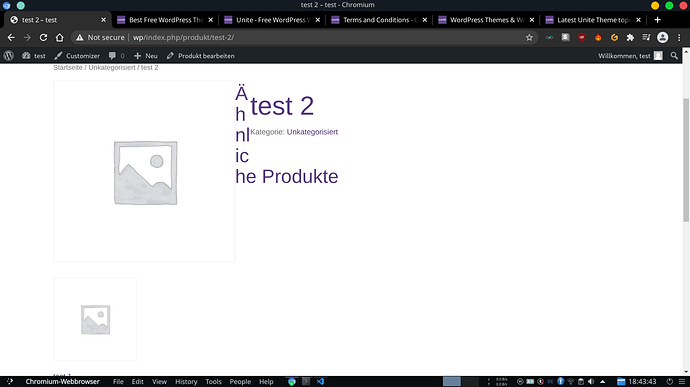Go back using the browser back arrow
690x387 pixels.
tap(11, 38)
